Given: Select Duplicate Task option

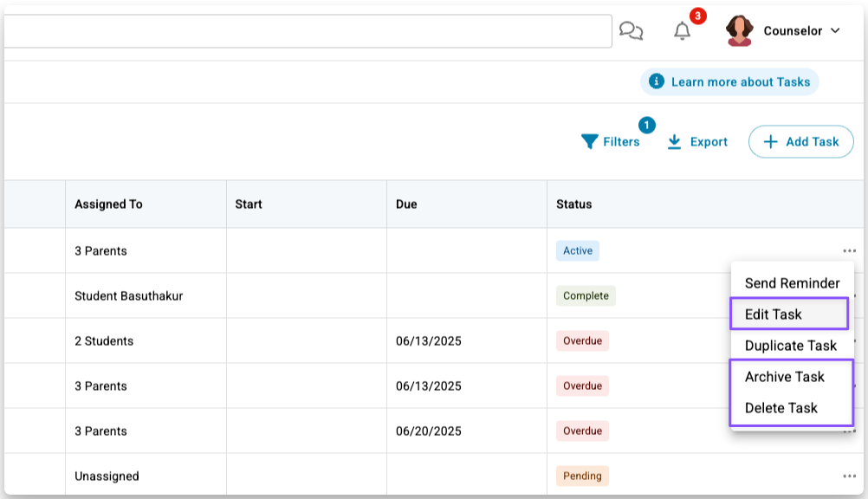Looking at the screenshot, I should (791, 346).
